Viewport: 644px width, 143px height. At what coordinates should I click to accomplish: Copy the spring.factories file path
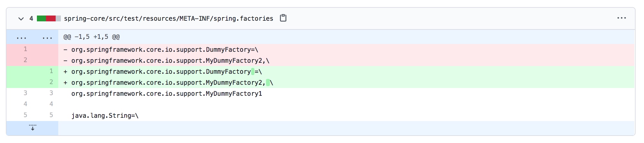(283, 18)
